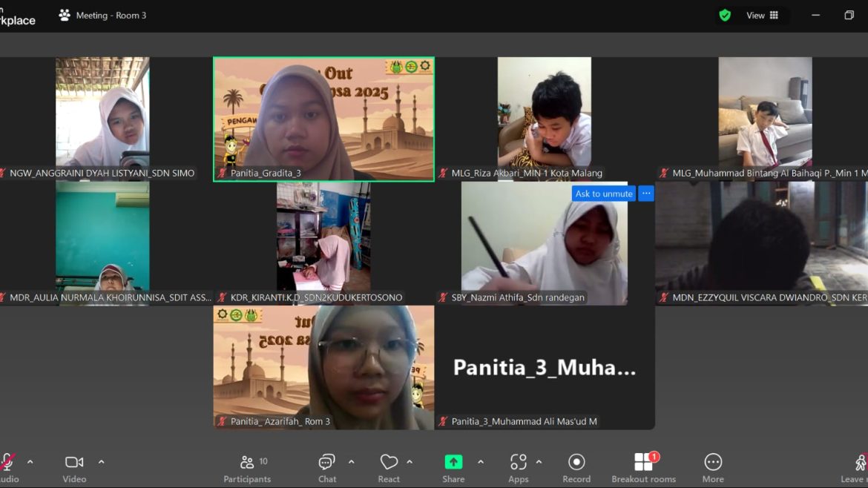Open the Chat panel
The width and height of the screenshot is (868, 488).
[x=327, y=468]
